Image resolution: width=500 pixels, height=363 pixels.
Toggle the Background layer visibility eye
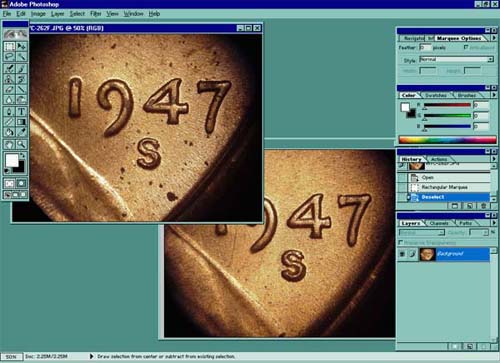pos(402,254)
